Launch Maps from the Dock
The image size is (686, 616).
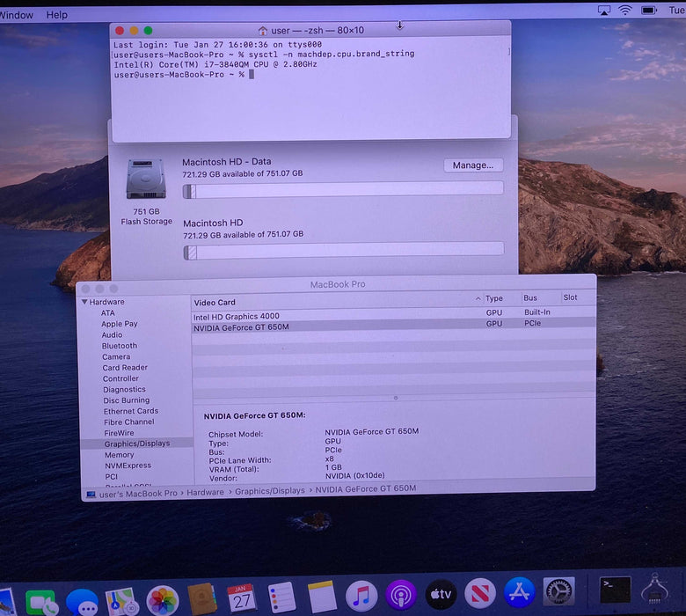(x=121, y=602)
